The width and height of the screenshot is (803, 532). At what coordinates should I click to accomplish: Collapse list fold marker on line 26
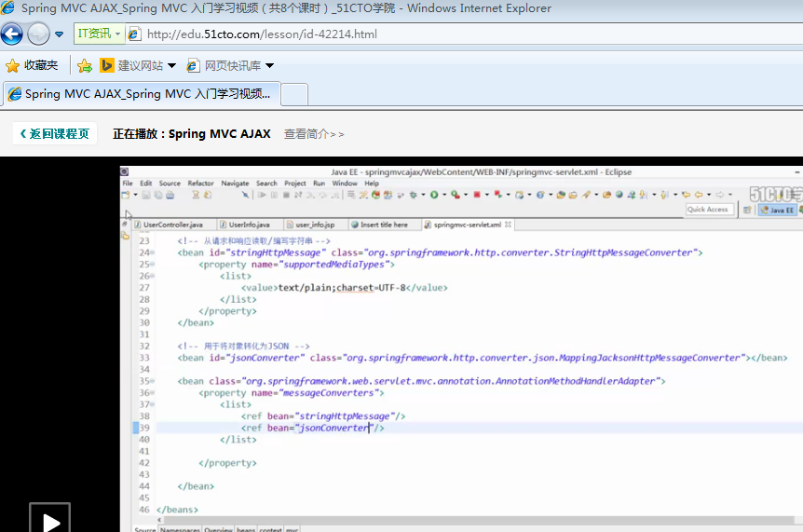coord(152,276)
